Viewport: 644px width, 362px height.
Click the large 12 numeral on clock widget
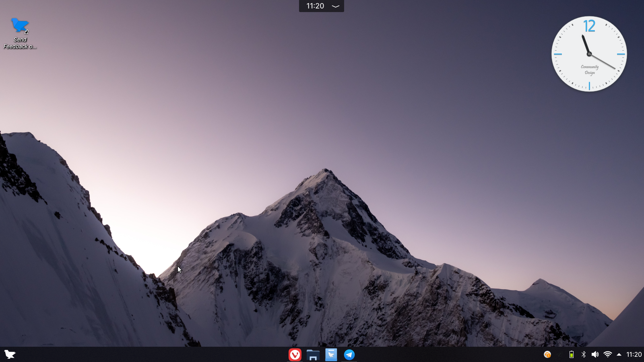click(589, 27)
